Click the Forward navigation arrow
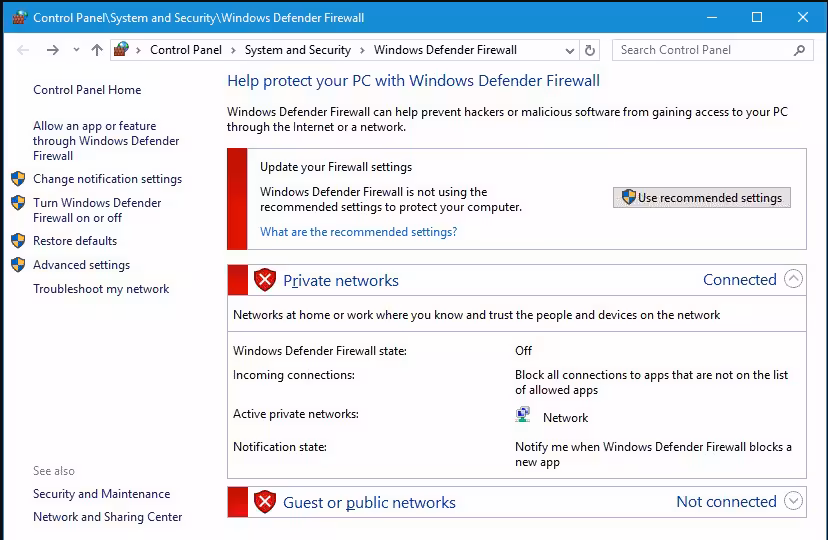The width and height of the screenshot is (828, 540). click(x=53, y=50)
